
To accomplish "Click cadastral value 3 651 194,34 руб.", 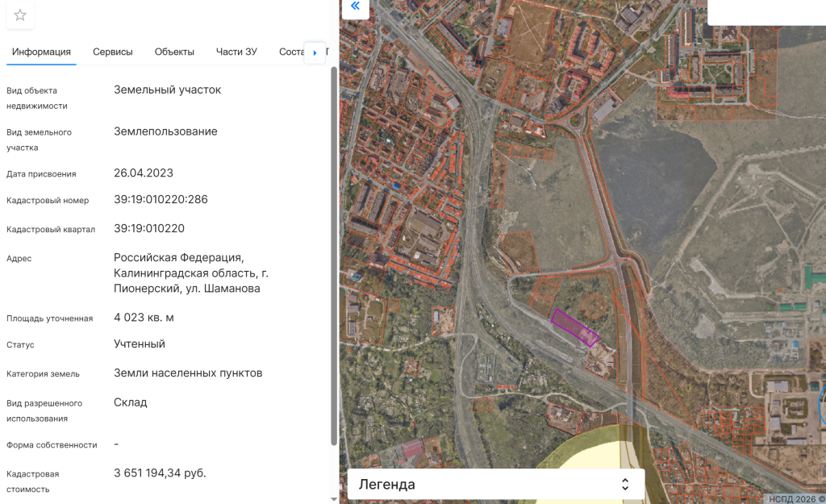I will (160, 473).
